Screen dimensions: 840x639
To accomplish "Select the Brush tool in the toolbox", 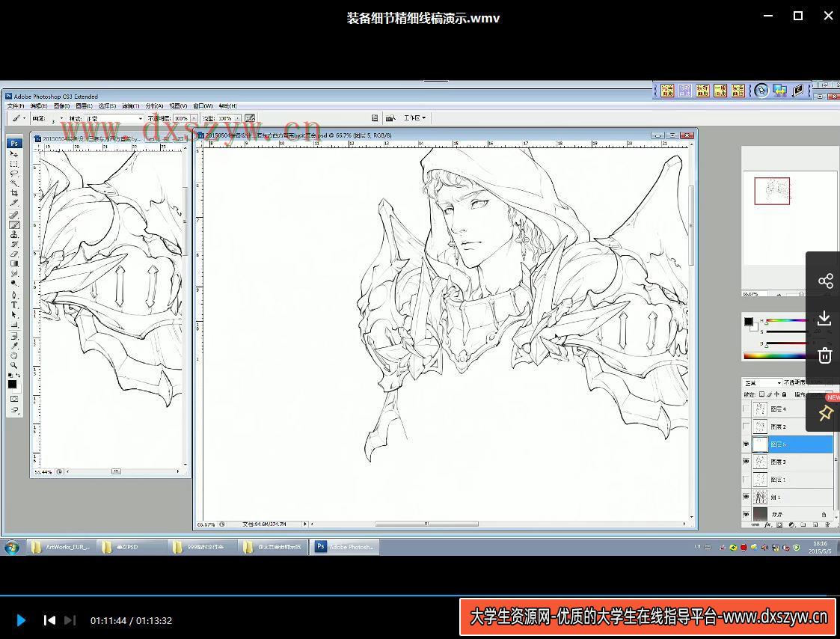I will pos(14,224).
